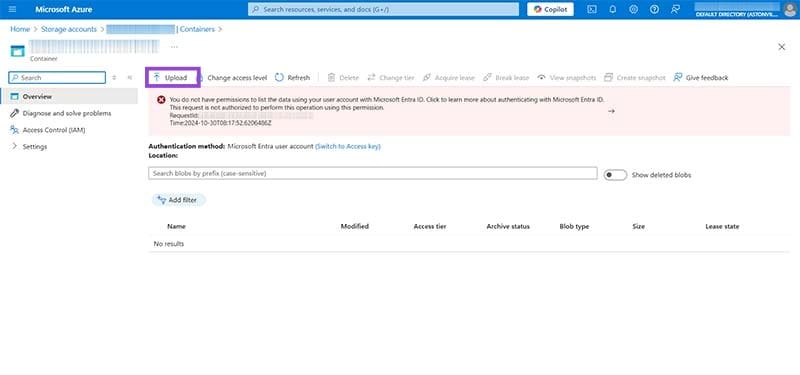The width and height of the screenshot is (800, 375).
Task: Click the Archive status column header
Action: pos(508,227)
